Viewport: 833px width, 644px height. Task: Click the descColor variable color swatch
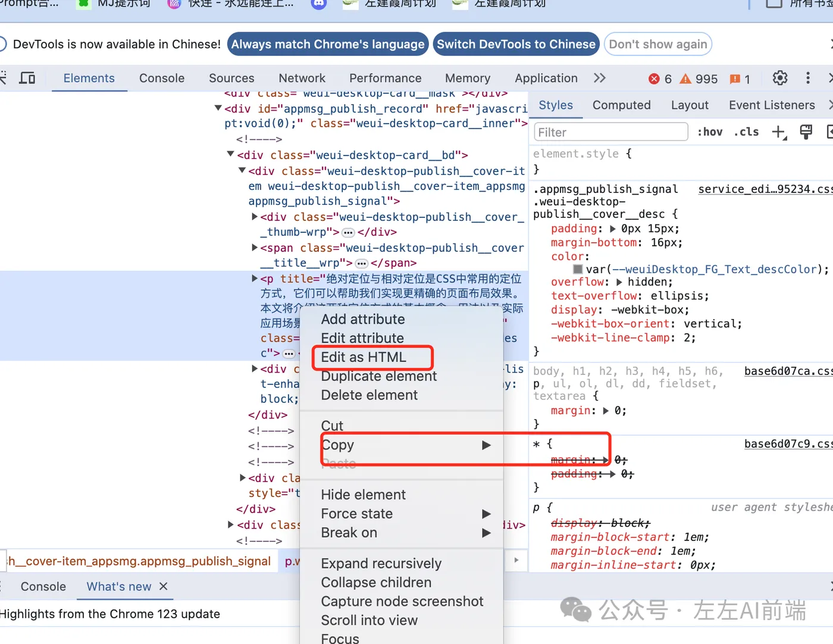tap(578, 269)
